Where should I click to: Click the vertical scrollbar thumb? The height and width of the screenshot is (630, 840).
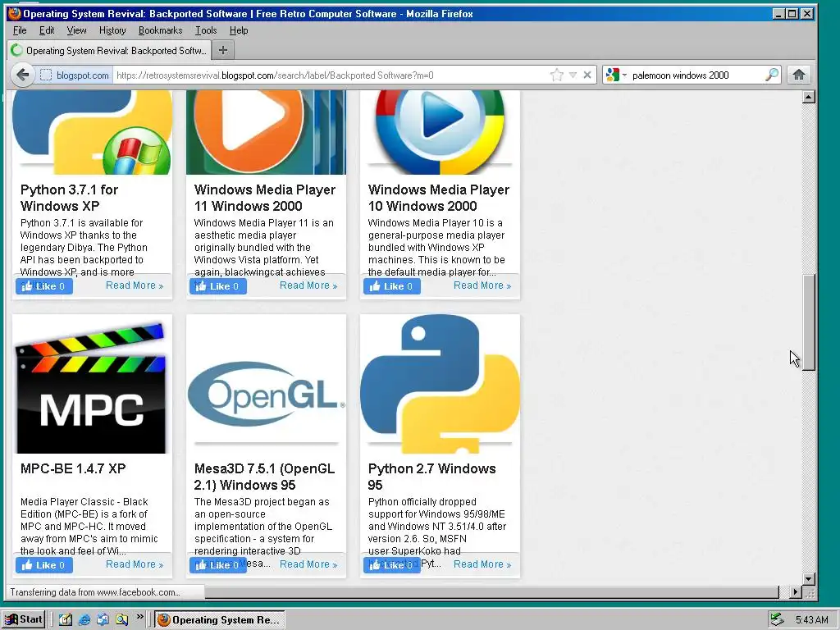pos(809,322)
